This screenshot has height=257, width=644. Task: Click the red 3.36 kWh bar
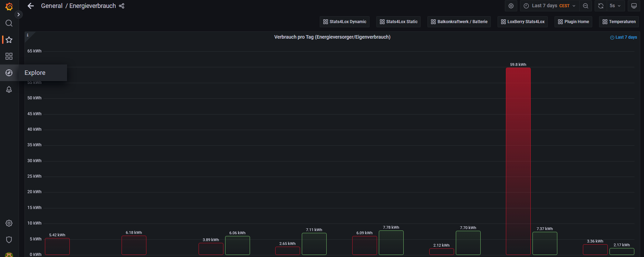(595, 249)
